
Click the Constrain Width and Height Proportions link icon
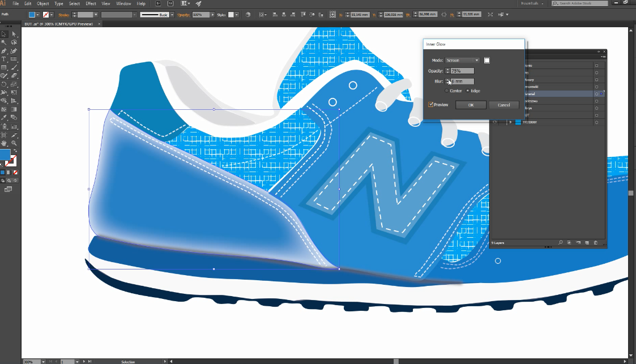point(444,15)
